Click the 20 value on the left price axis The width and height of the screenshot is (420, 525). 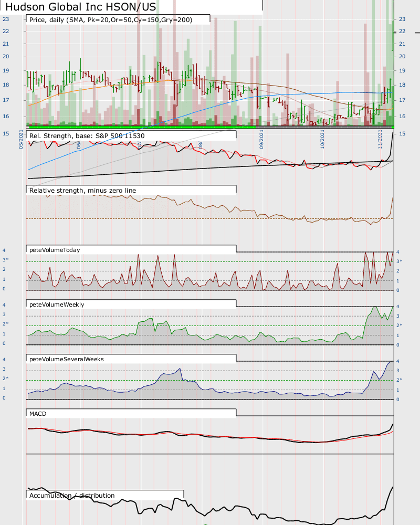point(6,56)
